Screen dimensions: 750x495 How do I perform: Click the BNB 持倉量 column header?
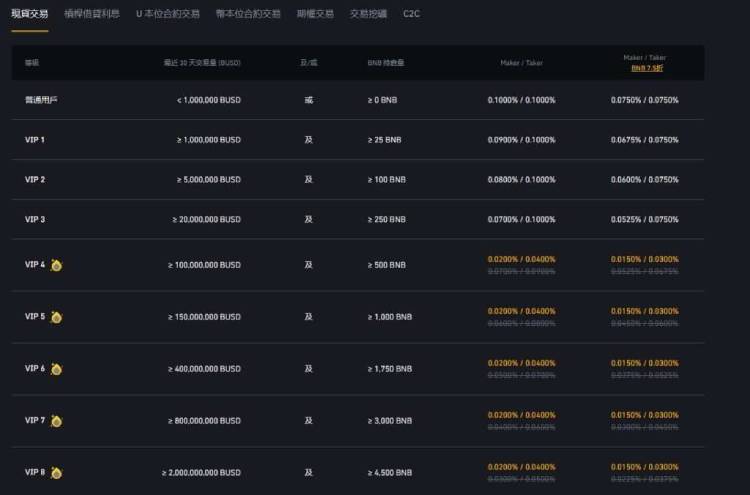pyautogui.click(x=386, y=63)
